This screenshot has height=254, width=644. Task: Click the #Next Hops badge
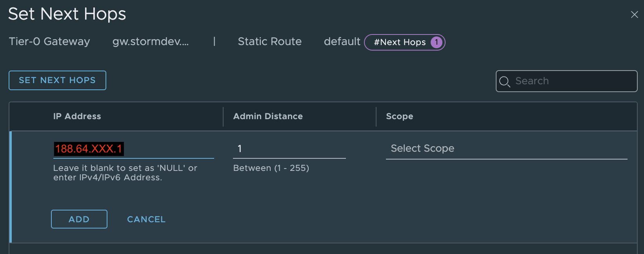click(x=400, y=42)
